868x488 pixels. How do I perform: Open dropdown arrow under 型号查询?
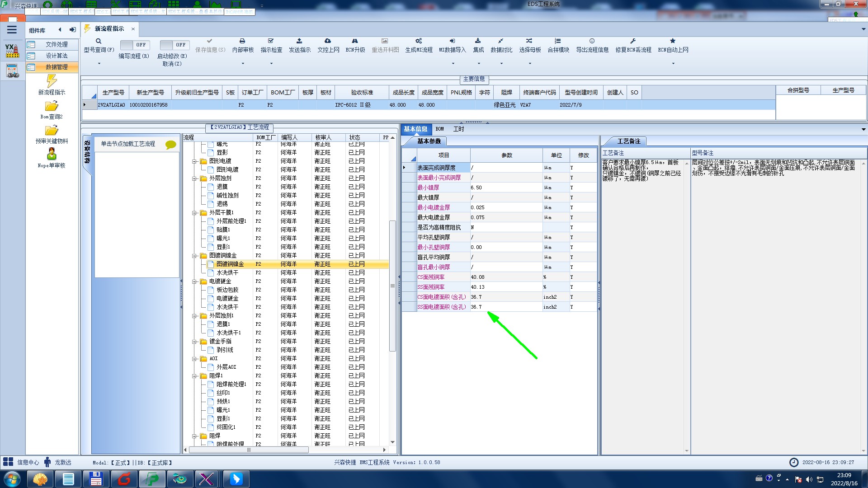[99, 63]
